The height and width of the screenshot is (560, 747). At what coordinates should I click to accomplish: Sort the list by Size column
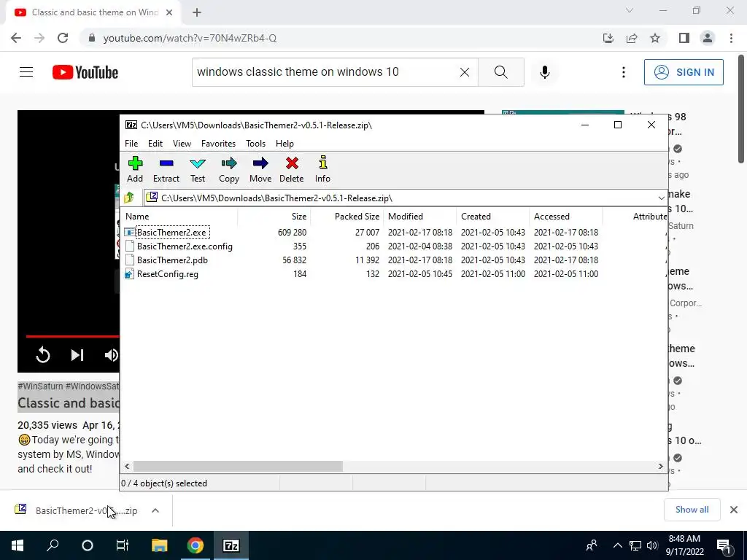tap(274, 216)
